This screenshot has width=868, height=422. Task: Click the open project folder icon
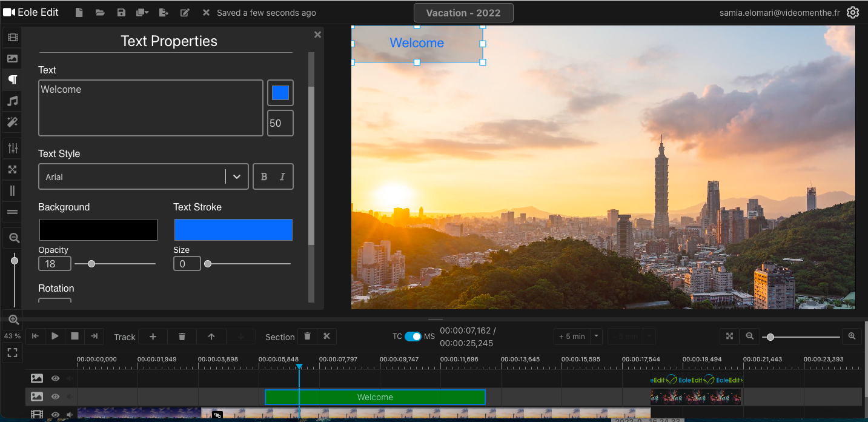point(100,13)
